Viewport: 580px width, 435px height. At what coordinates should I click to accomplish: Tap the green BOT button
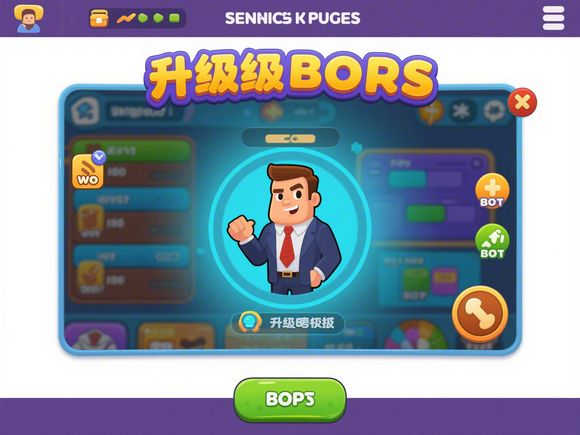[492, 242]
